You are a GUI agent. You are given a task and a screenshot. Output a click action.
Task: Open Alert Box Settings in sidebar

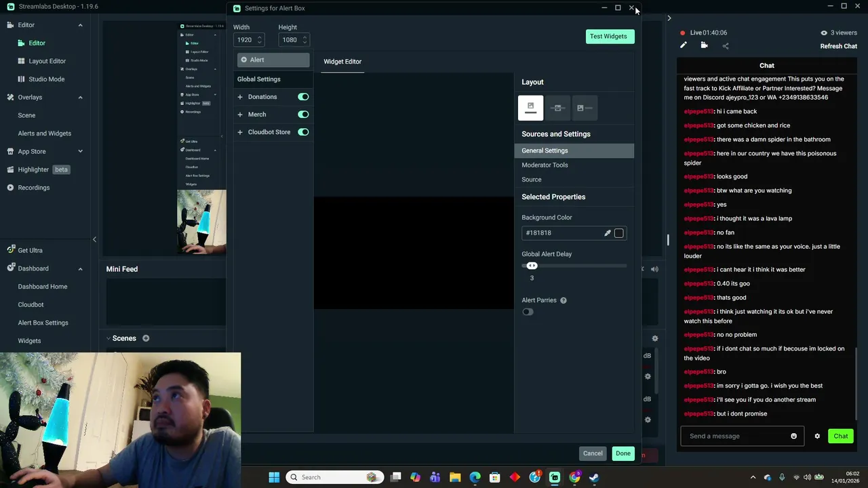(x=43, y=323)
